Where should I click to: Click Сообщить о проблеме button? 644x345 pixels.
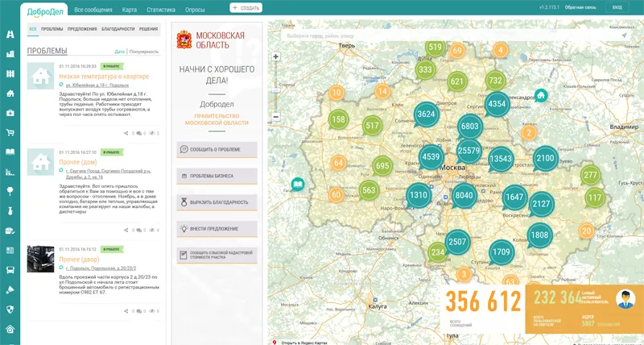tap(217, 150)
